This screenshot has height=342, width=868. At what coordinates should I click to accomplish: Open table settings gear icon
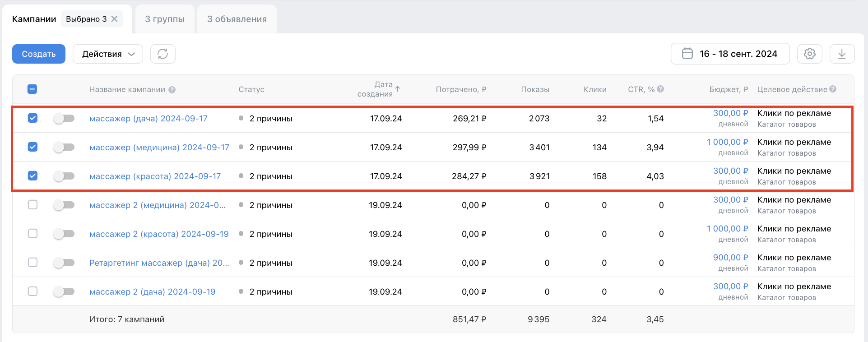(x=810, y=54)
